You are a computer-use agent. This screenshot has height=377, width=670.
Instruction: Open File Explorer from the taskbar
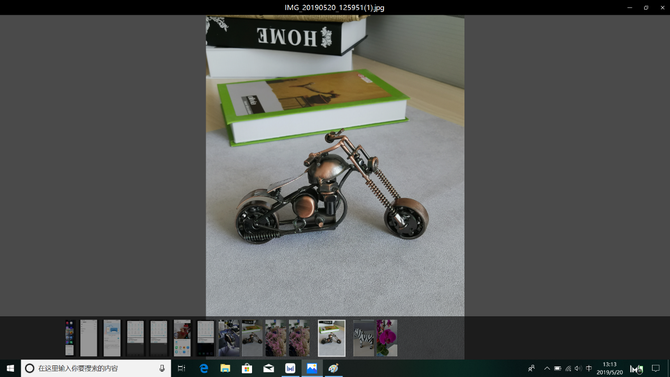(225, 368)
